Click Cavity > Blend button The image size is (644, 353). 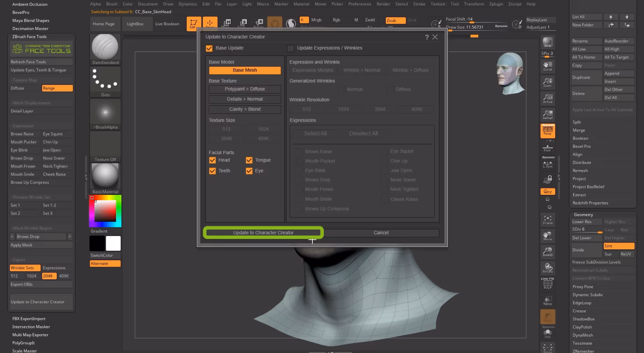[245, 110]
